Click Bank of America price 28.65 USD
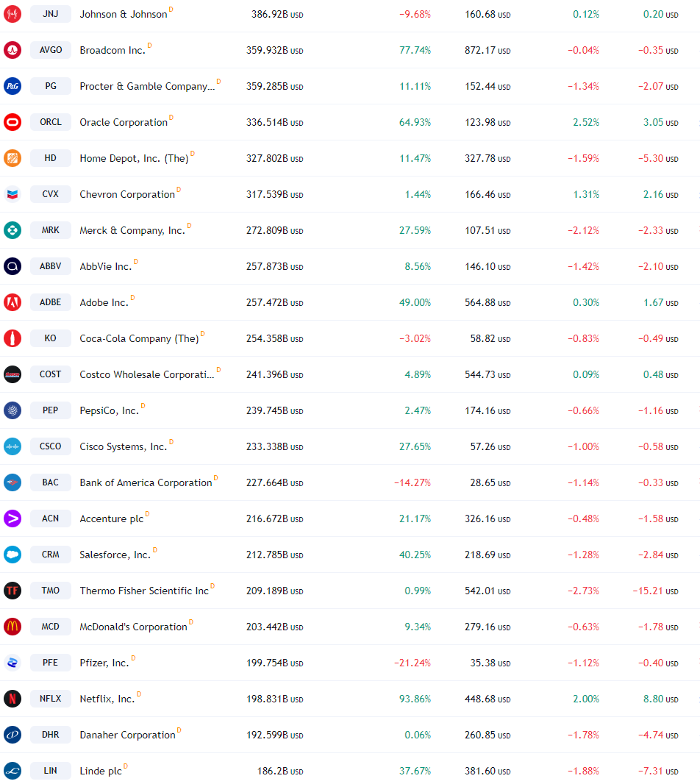700x784 pixels. [490, 482]
